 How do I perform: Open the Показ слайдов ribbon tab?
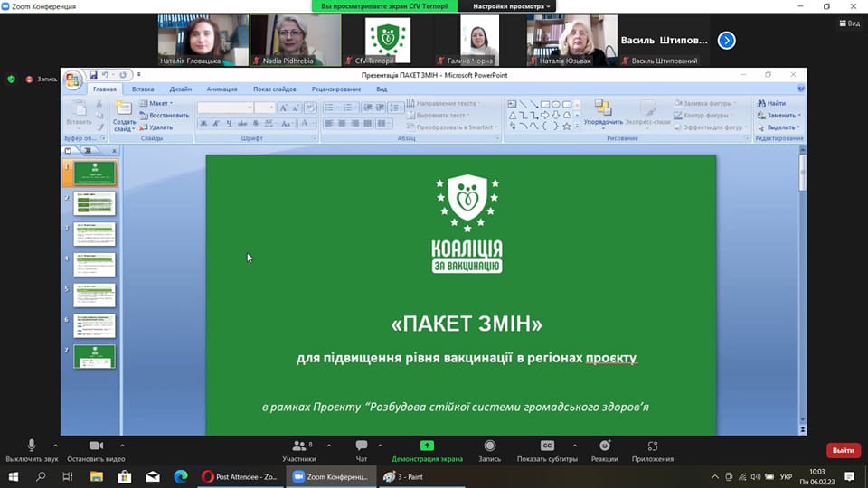[275, 89]
